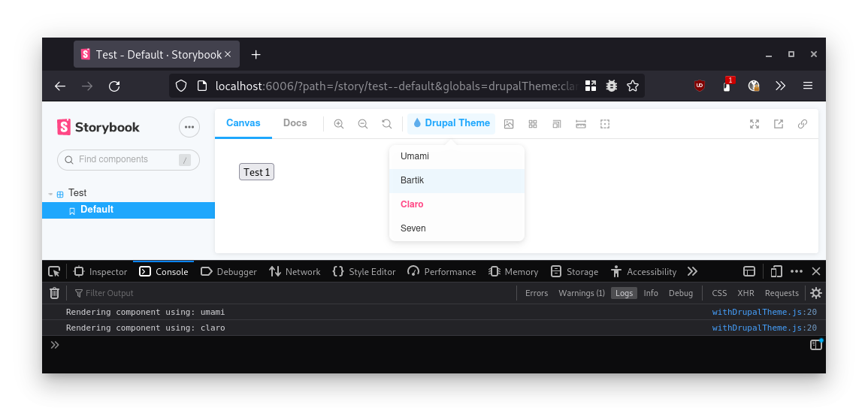
Task: Open the Storage devtools tab
Action: point(575,272)
